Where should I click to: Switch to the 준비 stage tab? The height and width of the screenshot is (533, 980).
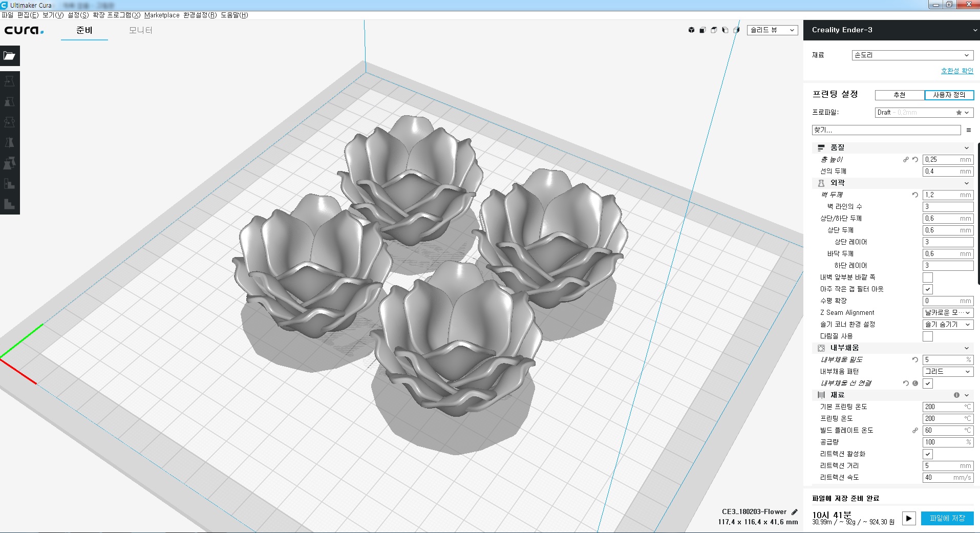point(84,30)
